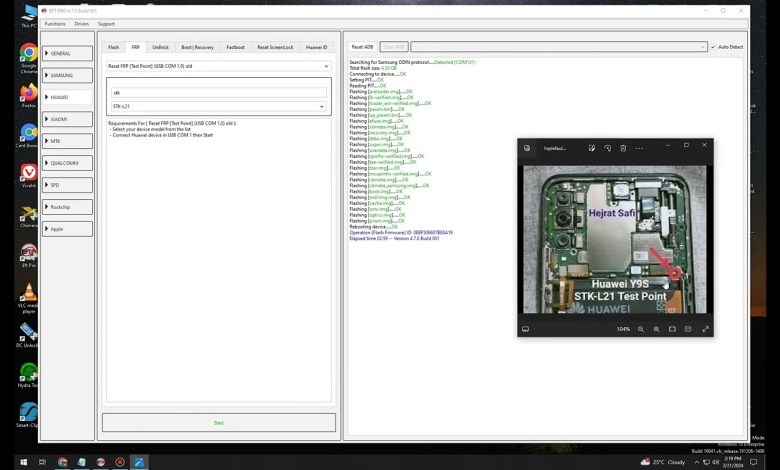Open Task View on the taskbar
The image size is (780, 470).
click(x=42, y=462)
